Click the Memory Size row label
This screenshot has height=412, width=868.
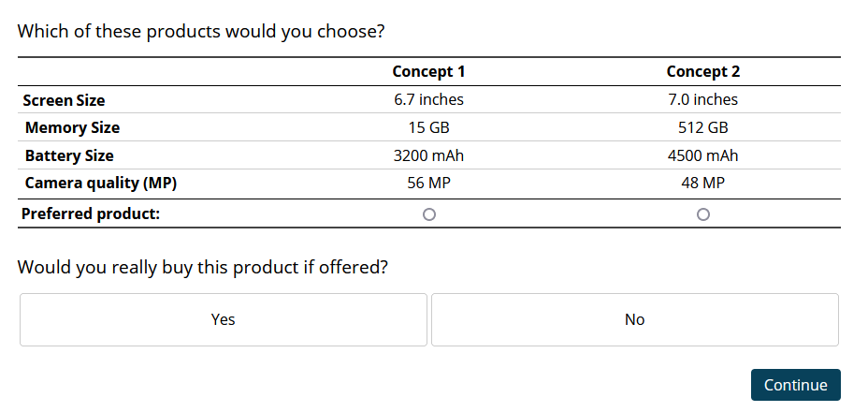pyautogui.click(x=72, y=127)
